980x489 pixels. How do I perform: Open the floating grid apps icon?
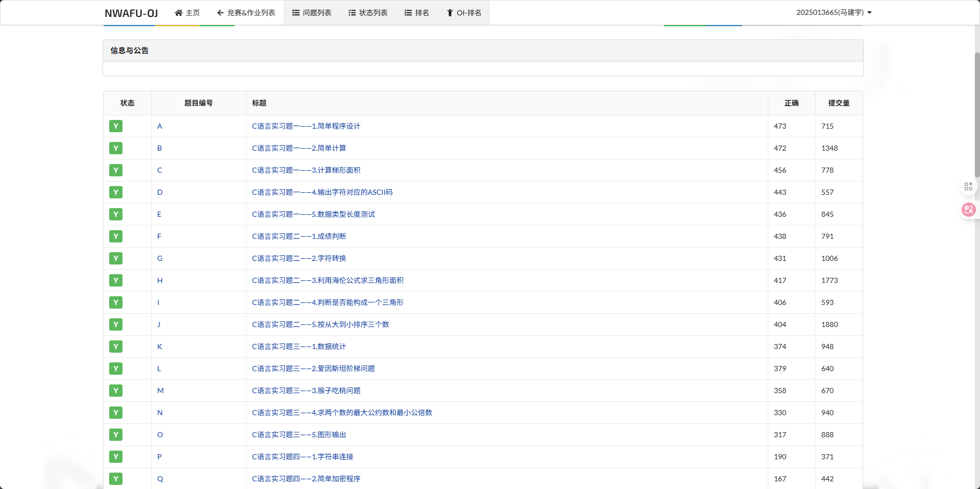[x=968, y=187]
